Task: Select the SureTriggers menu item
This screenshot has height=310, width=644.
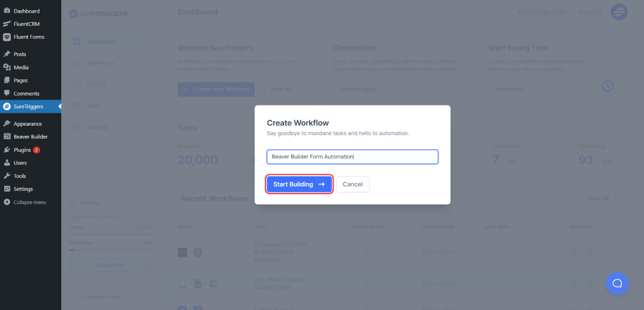Action: 28,107
